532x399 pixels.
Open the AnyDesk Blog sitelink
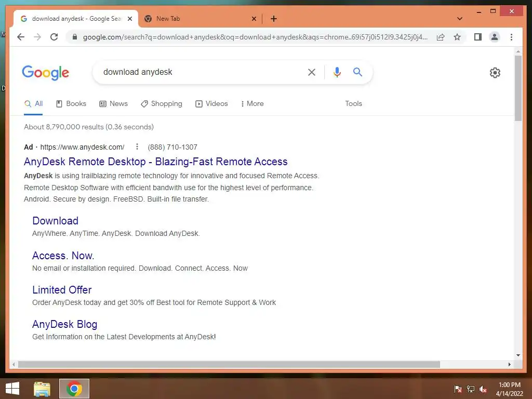click(65, 324)
